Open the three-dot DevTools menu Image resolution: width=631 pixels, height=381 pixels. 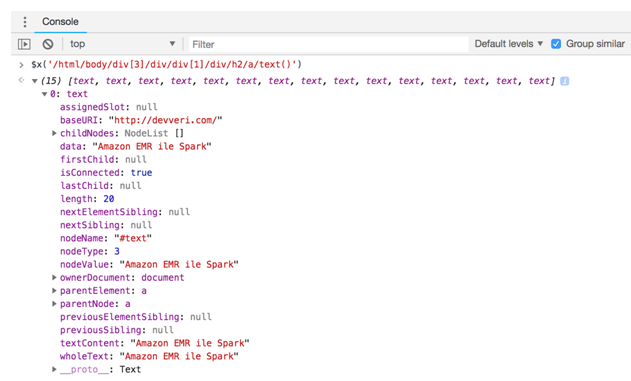point(25,22)
